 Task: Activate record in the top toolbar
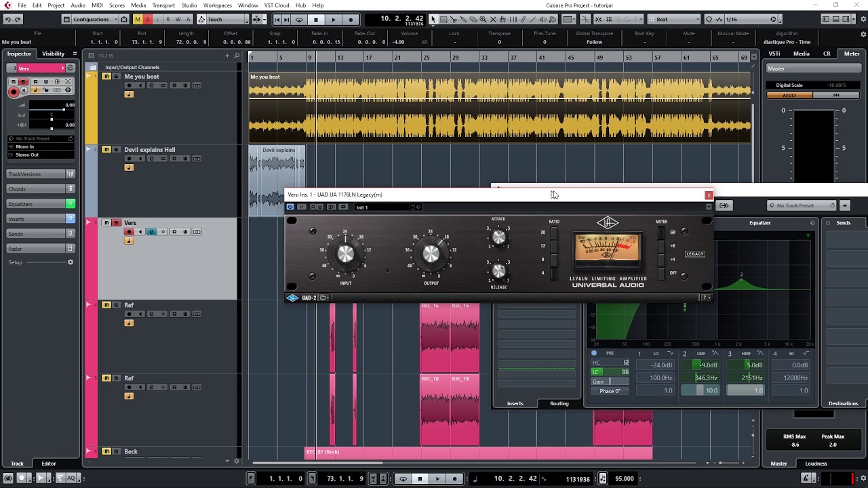(351, 20)
